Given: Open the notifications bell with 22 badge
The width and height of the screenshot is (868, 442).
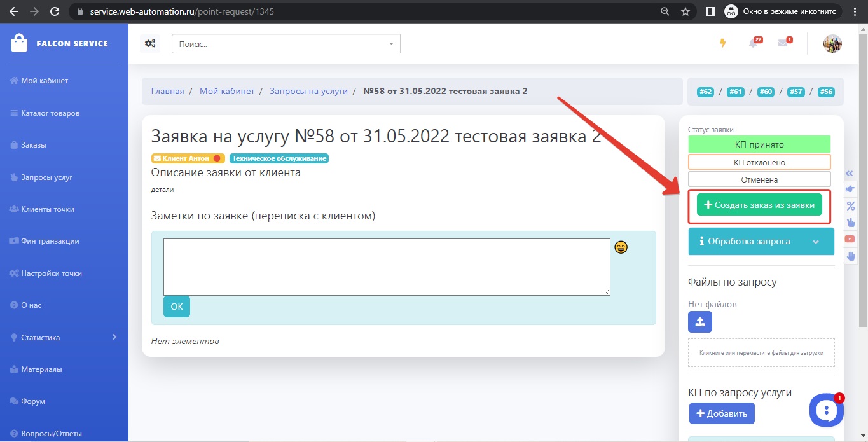Looking at the screenshot, I should (x=754, y=43).
